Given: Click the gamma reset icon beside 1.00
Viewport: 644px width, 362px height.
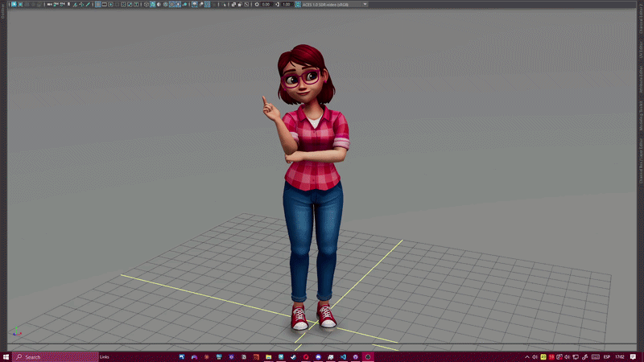Looking at the screenshot, I should coord(277,4).
